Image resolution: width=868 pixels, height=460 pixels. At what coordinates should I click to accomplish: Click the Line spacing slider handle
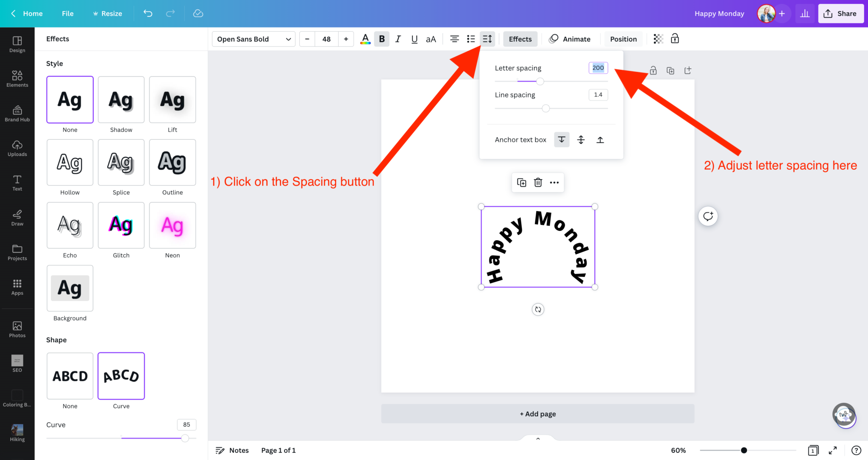tap(546, 108)
